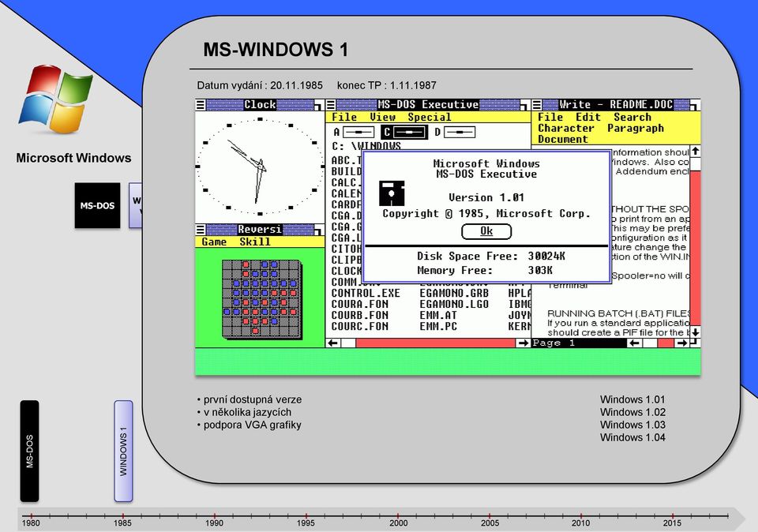This screenshot has width=758, height=532.
Task: Click the Write horizontal scroll left arrow
Action: pyautogui.click(x=635, y=343)
